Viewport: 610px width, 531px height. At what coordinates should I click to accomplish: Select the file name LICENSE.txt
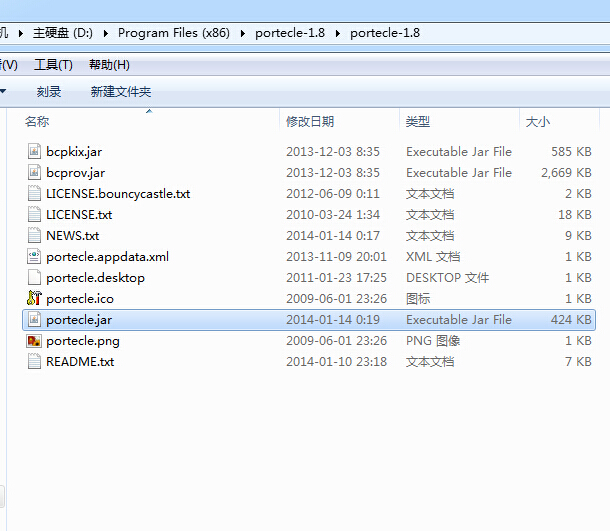(79, 215)
